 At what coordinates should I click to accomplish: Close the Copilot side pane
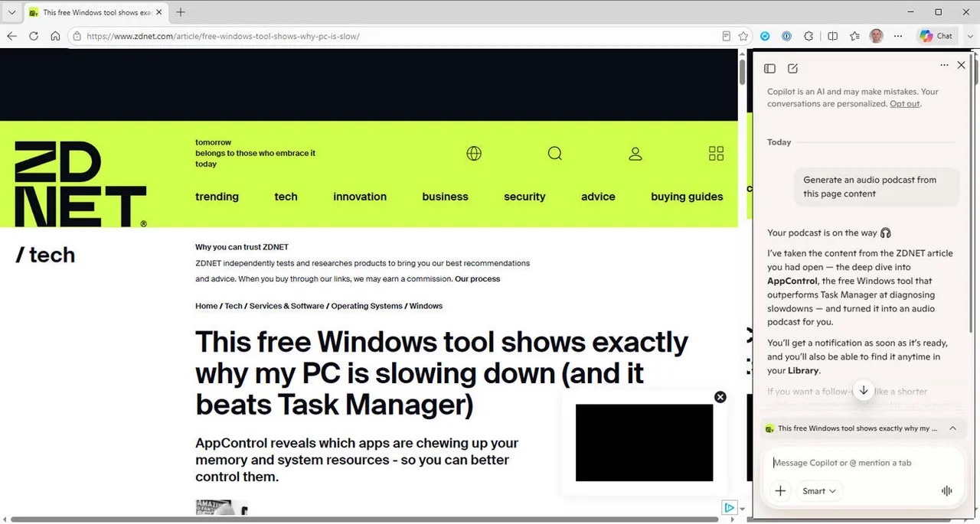coord(962,65)
